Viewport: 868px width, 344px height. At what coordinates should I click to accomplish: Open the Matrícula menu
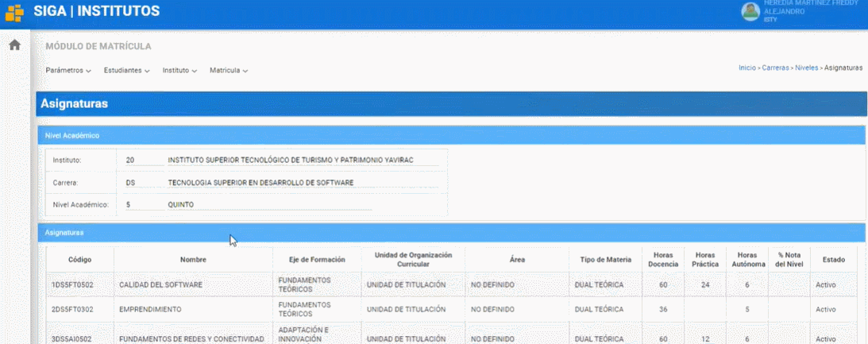(229, 71)
